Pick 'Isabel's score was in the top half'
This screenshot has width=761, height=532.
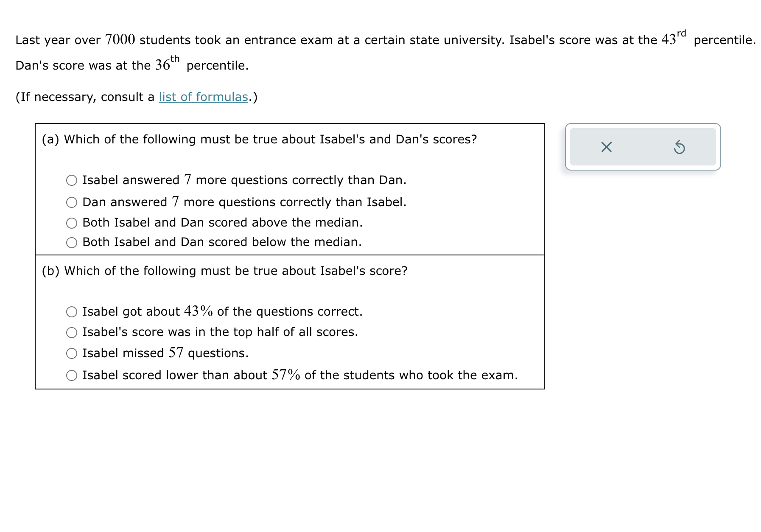tap(72, 333)
